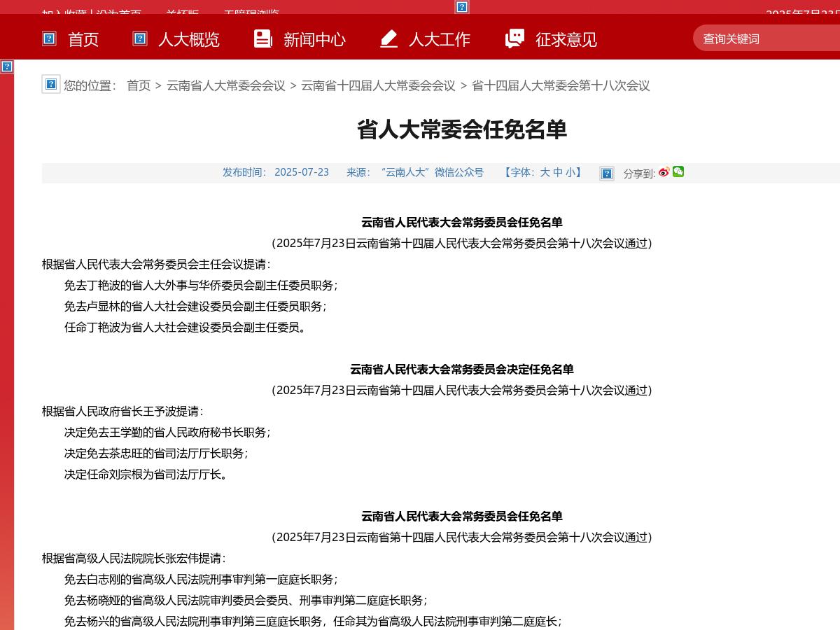Viewport: 840px width, 630px height.
Task: Click the icon beside 首页 in navigation
Action: [x=49, y=39]
